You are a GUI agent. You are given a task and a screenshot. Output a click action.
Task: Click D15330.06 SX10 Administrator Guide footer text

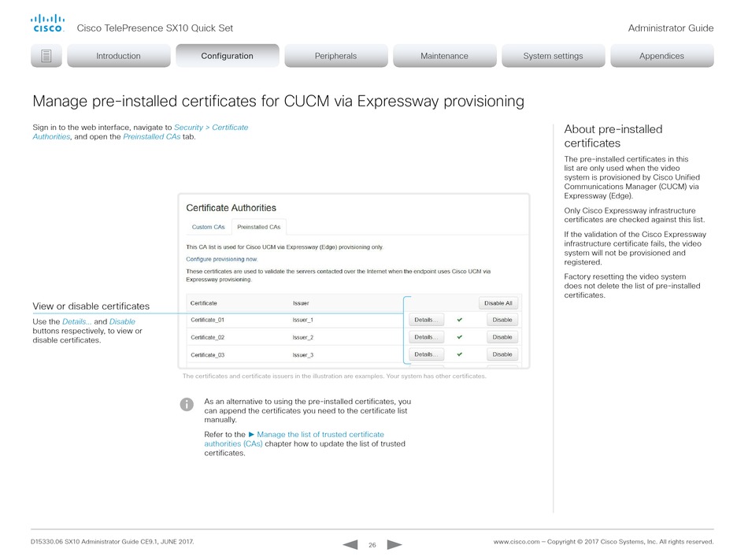[x=113, y=541]
